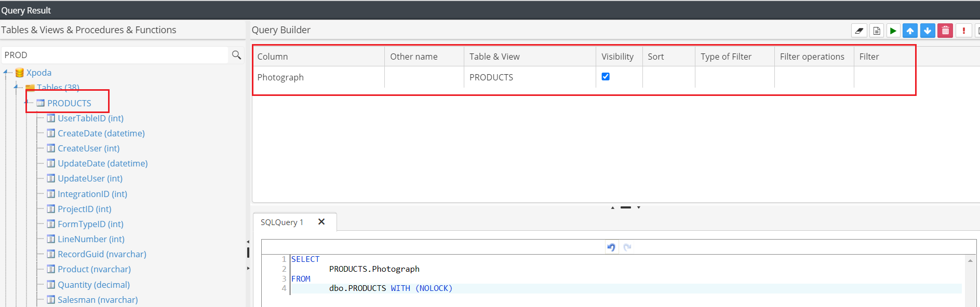Click Tables & Views & Procedures & Functions heading

pyautogui.click(x=88, y=30)
